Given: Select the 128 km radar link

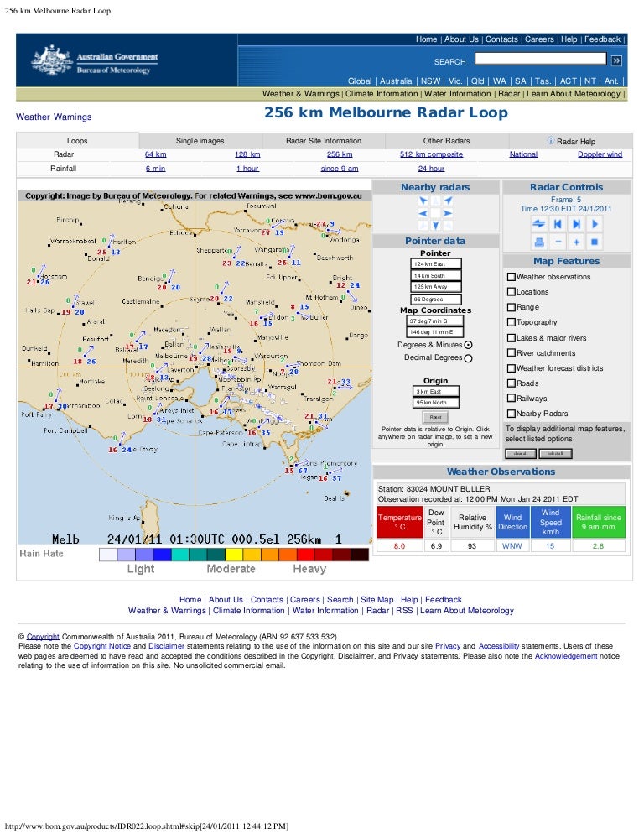Looking at the screenshot, I should (247, 154).
